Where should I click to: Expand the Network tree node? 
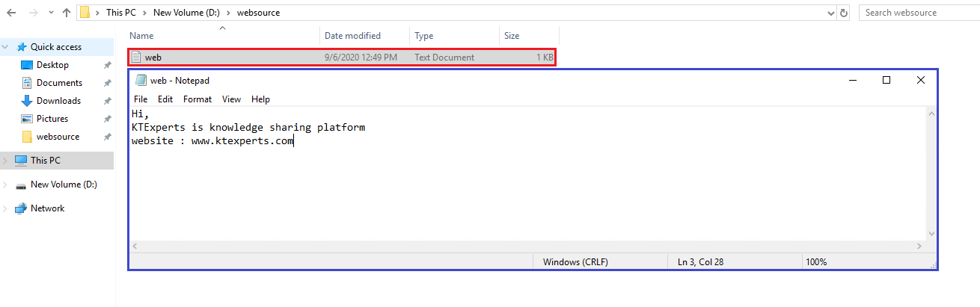6,208
